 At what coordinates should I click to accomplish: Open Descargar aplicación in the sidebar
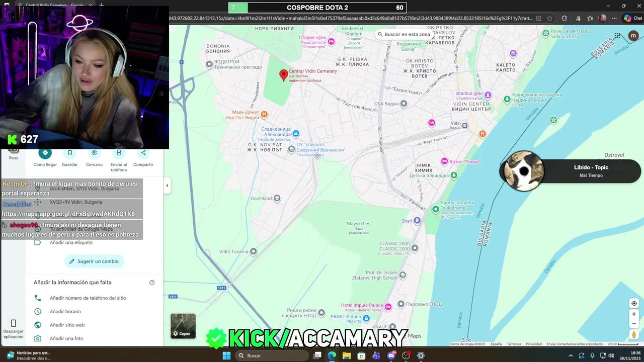[x=13, y=329]
